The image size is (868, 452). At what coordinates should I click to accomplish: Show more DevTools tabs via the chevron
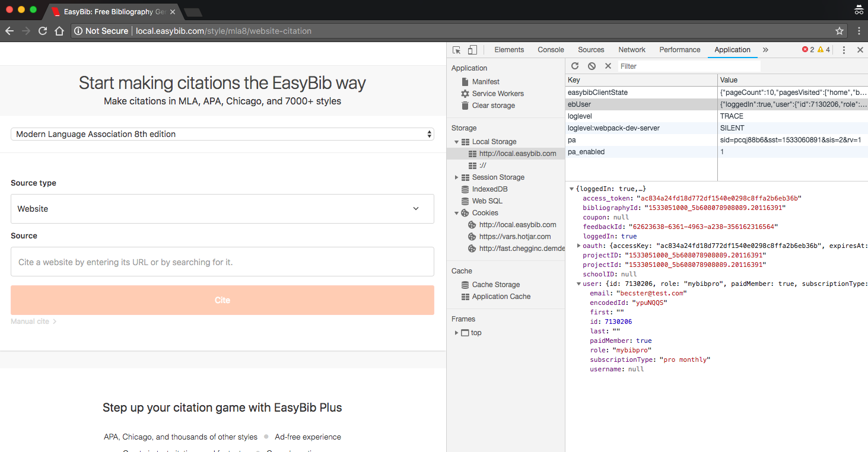click(x=765, y=50)
